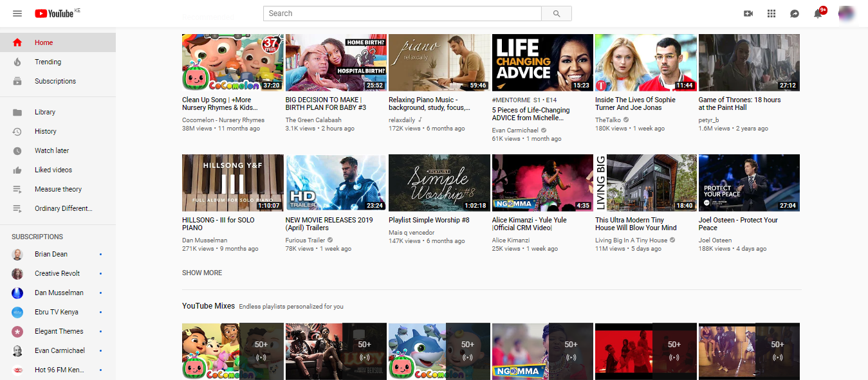Click Brian Dean channel avatar
Screen dimensions: 868x380
pos(17,254)
